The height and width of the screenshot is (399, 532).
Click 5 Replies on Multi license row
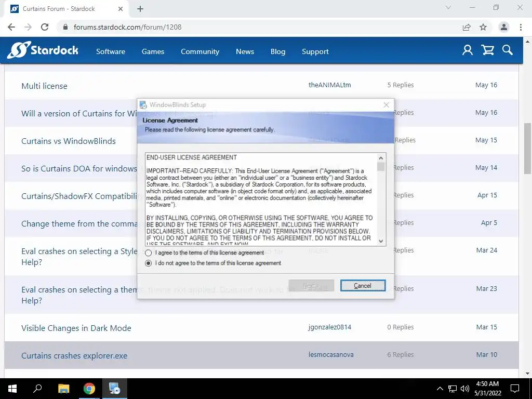401,85
